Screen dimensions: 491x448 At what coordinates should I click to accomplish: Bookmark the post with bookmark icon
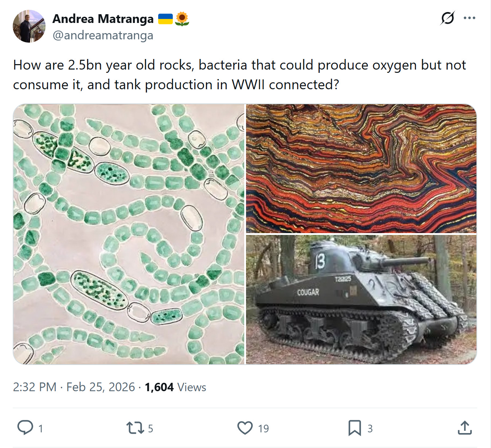[x=355, y=428]
